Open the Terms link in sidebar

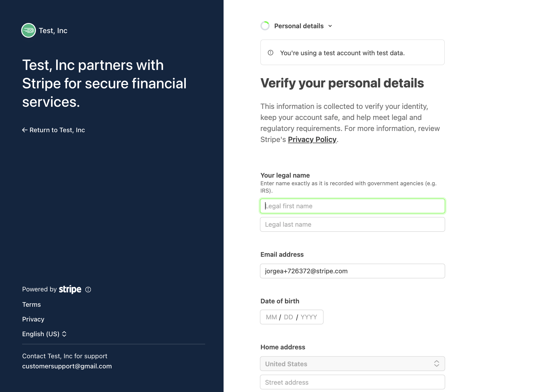click(x=31, y=305)
